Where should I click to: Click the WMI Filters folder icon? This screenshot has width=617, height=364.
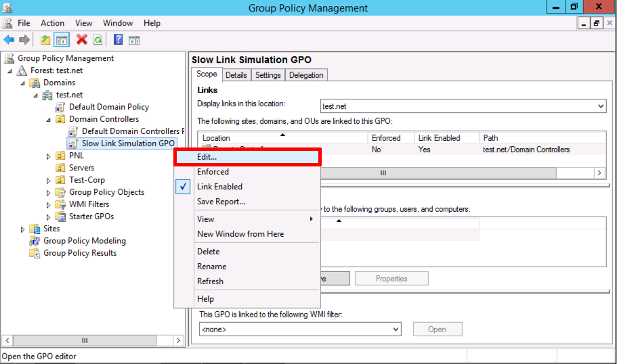click(60, 204)
